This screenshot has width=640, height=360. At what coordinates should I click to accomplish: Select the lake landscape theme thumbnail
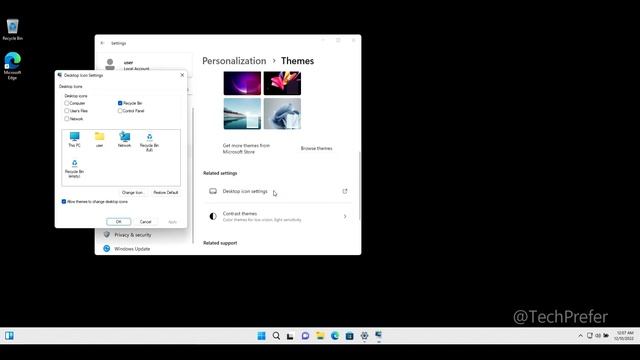(242, 113)
